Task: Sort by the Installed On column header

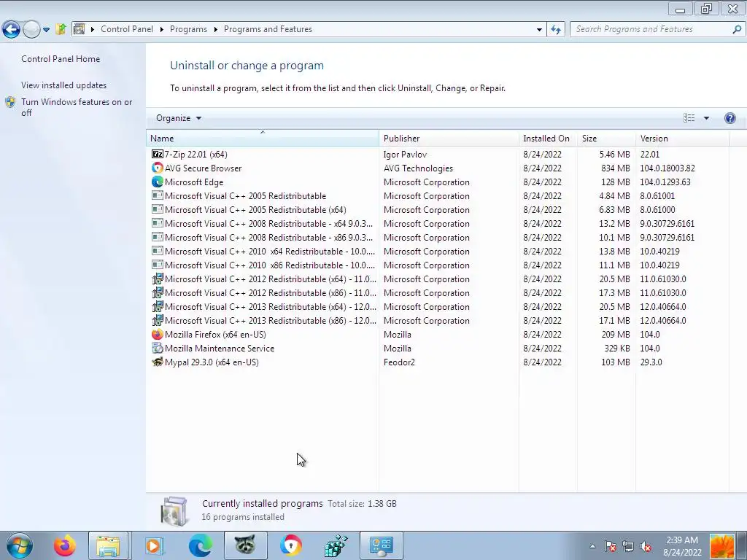Action: 548,138
